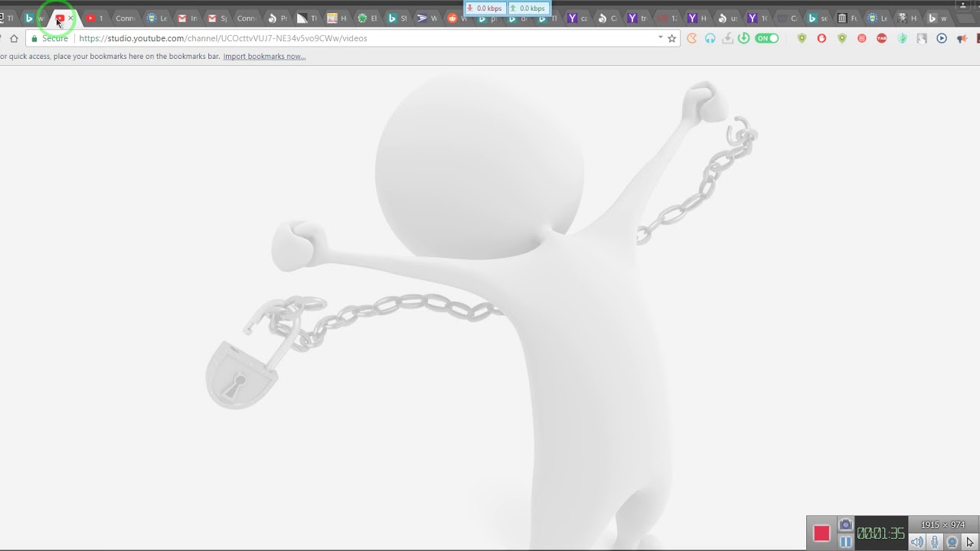Switch to the Yahoo tab labeled ca

click(577, 18)
